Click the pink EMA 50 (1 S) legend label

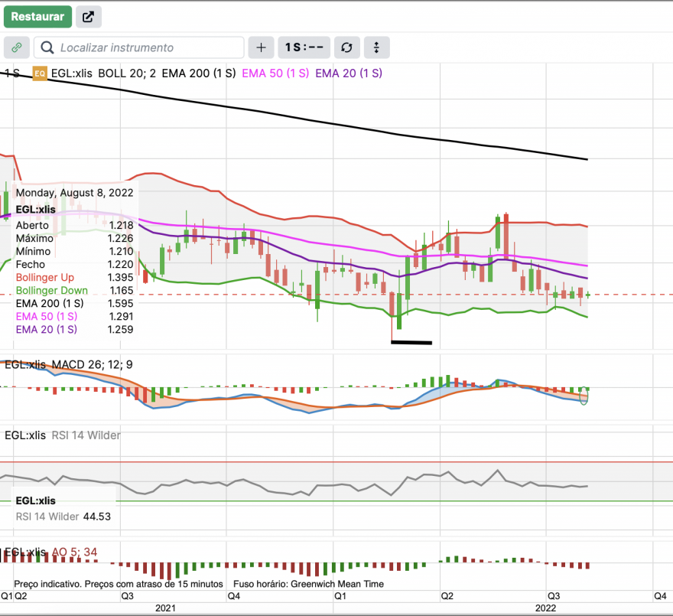pyautogui.click(x=275, y=73)
